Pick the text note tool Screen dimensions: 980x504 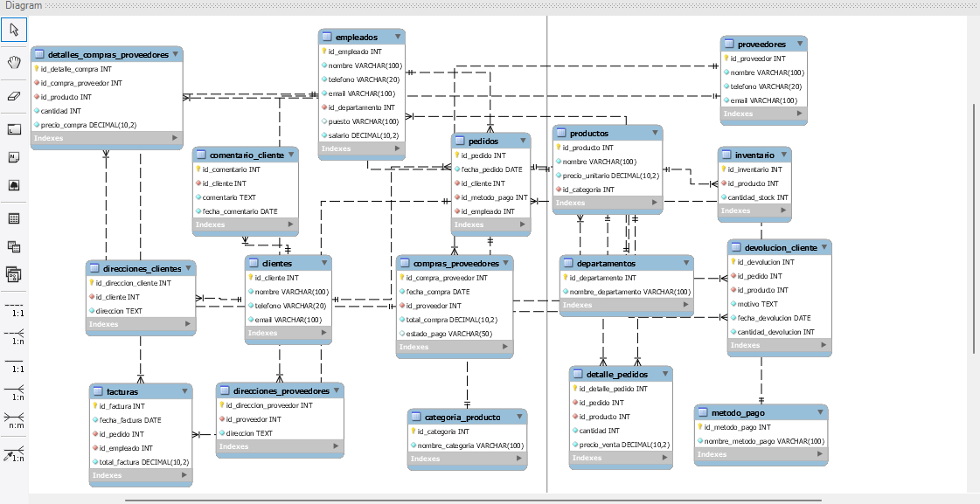coord(14,157)
